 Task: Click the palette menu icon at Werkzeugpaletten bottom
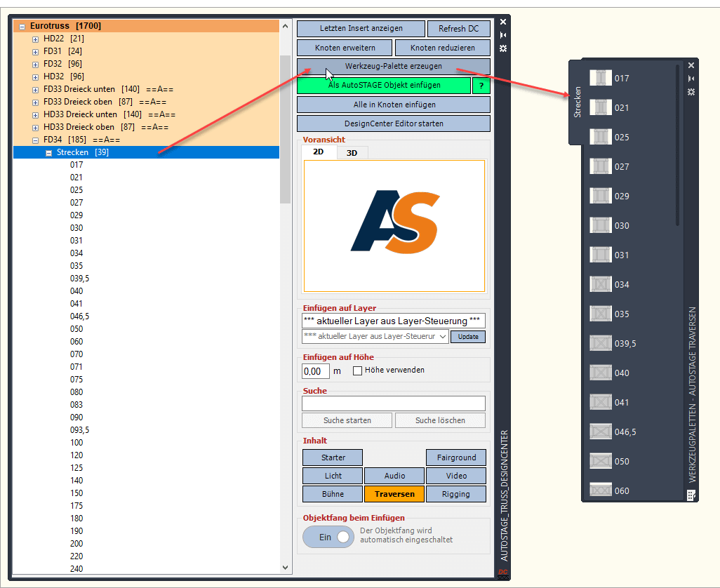691,495
